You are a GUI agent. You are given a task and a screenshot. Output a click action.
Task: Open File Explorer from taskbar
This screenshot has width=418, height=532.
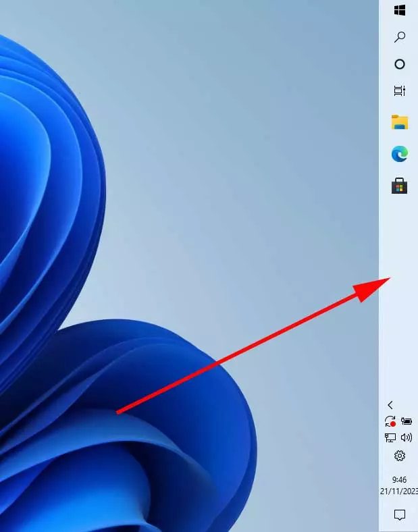click(400, 122)
